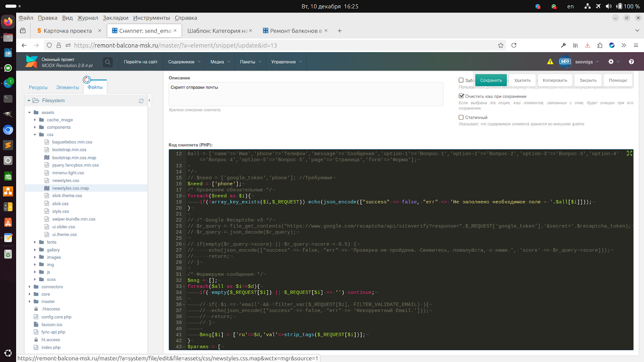The width and height of the screenshot is (644, 362).
Task: Enable the Статичный checkbox
Action: click(461, 117)
